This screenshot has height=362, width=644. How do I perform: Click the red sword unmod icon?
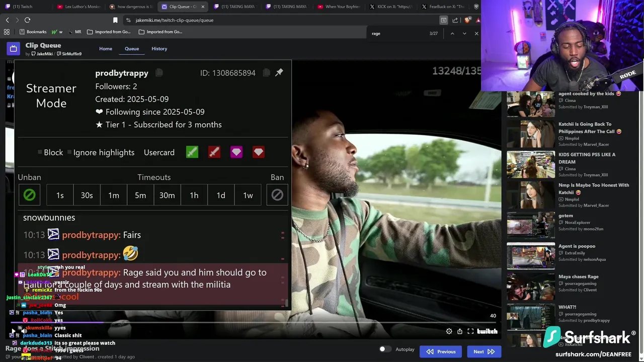214,152
